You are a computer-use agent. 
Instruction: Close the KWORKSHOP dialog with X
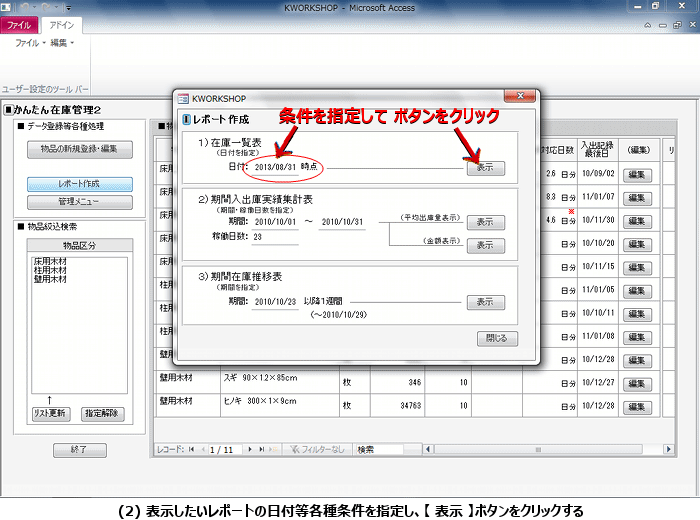(x=520, y=96)
